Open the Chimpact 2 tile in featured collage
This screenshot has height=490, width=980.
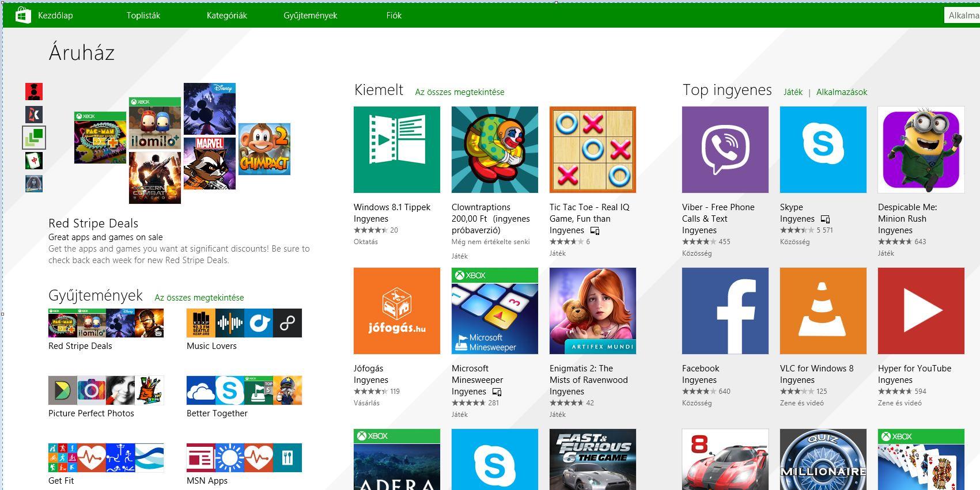264,149
